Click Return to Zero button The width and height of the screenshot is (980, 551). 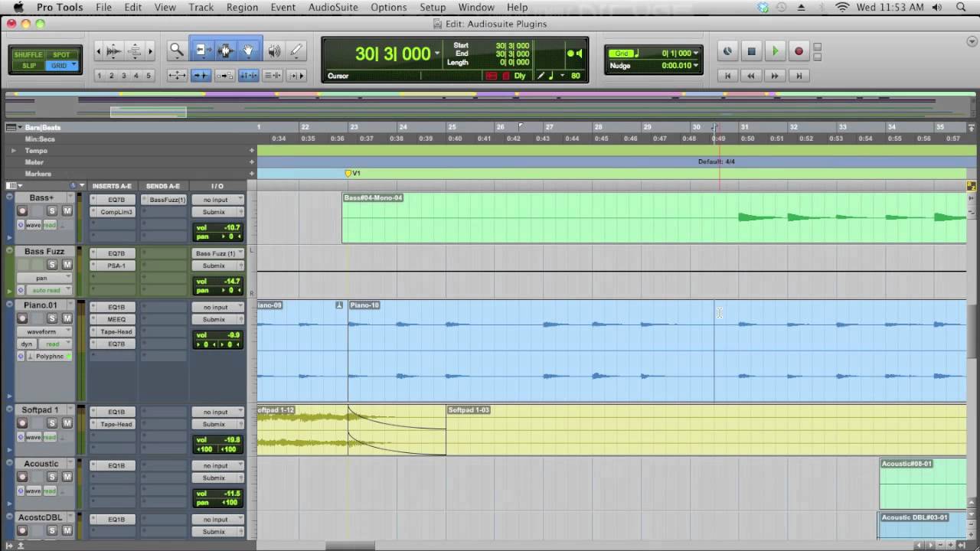coord(727,76)
